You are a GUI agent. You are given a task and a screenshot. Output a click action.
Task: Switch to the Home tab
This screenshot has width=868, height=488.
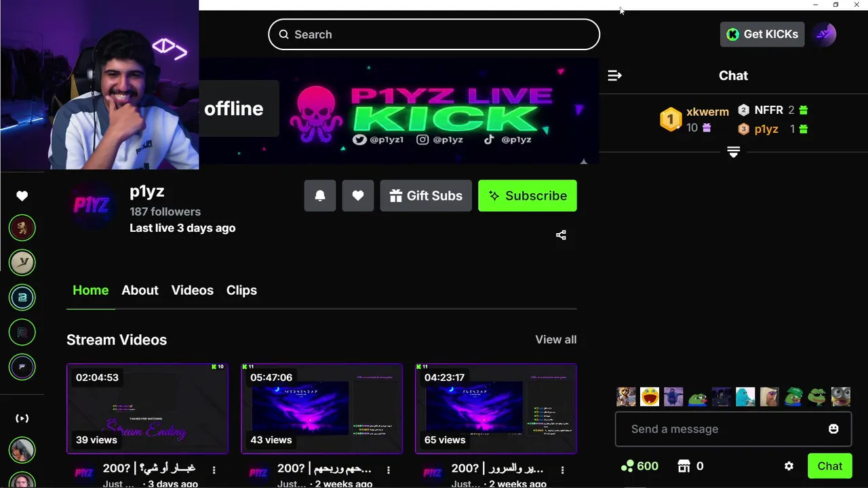pos(90,290)
